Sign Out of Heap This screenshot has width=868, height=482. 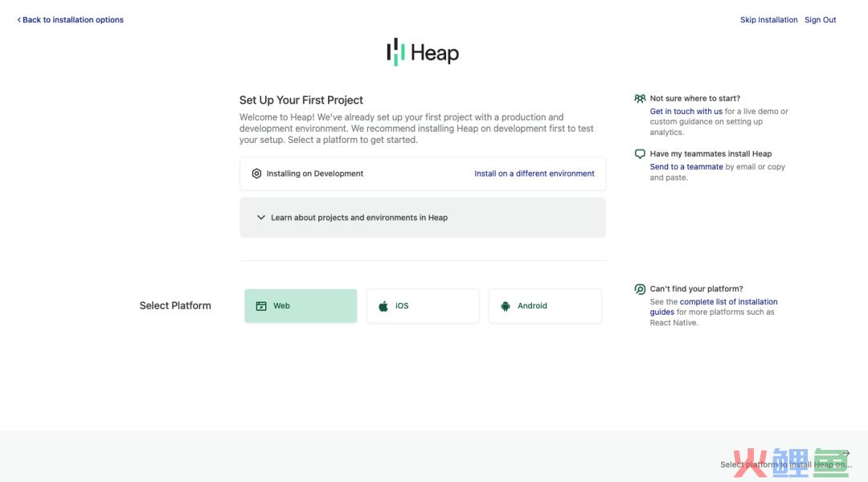click(x=821, y=20)
